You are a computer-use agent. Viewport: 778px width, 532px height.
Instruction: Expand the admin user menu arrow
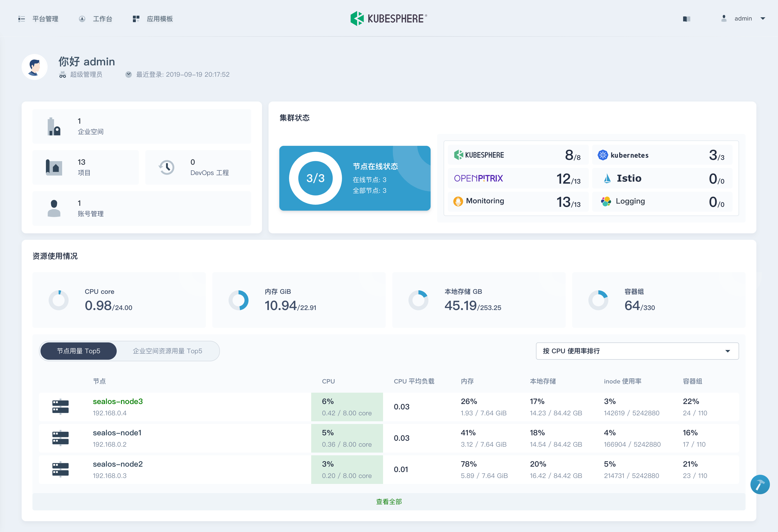[x=763, y=19]
